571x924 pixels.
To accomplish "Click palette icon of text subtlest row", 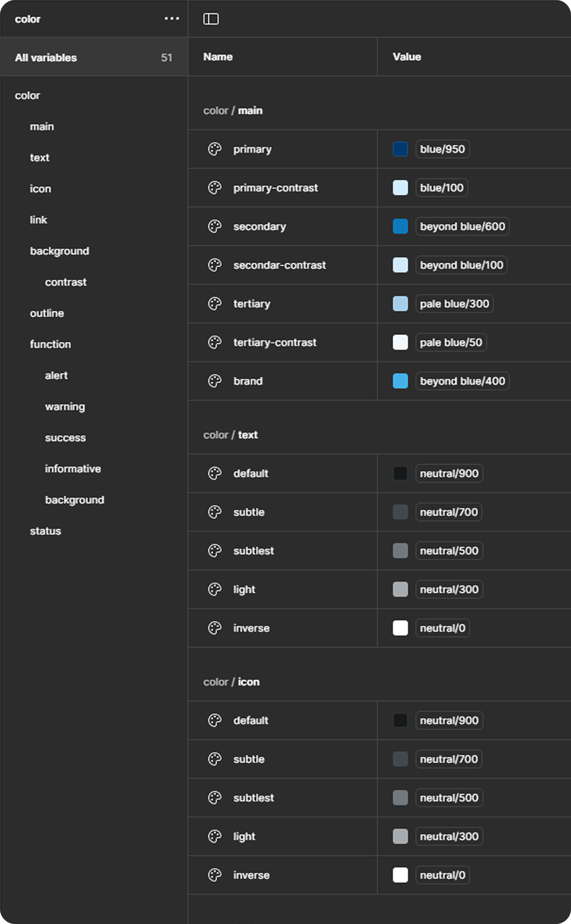I will point(215,551).
